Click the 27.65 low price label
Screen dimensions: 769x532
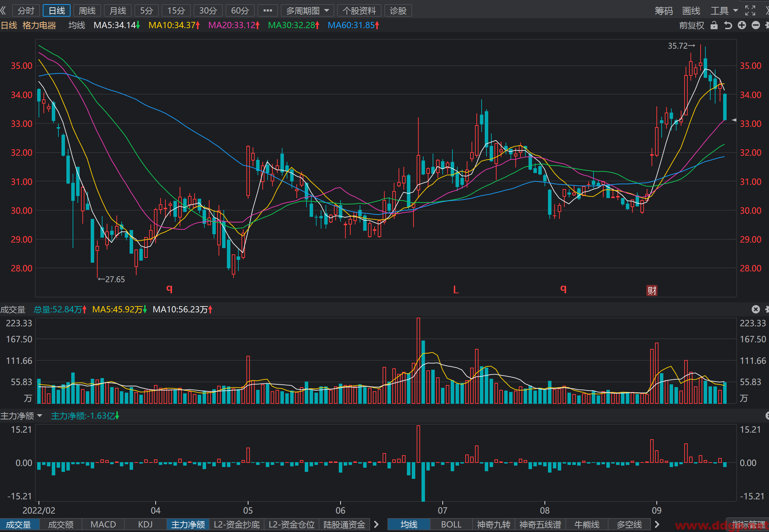point(112,279)
